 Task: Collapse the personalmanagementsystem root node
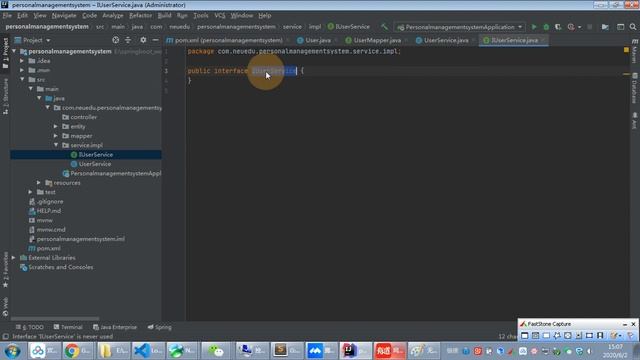[x=15, y=51]
